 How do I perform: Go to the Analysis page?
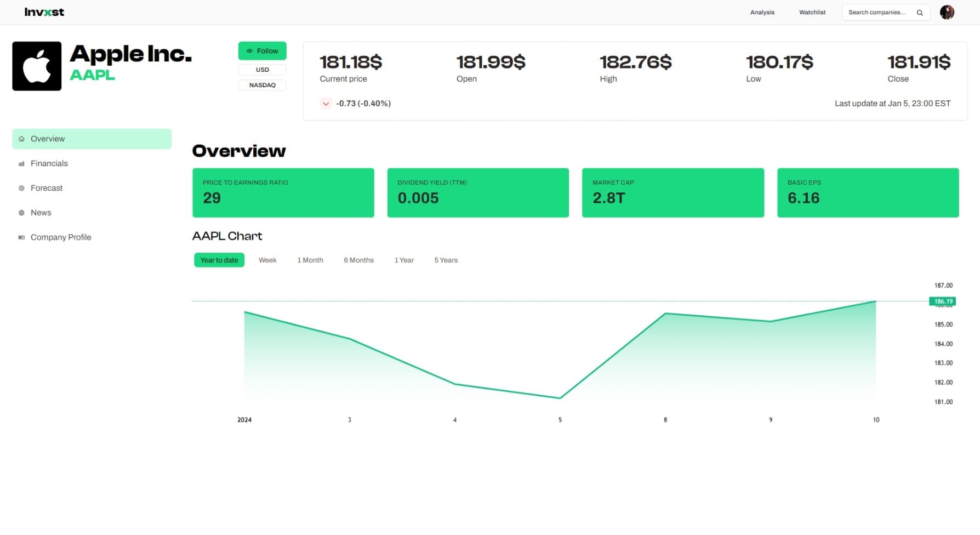tap(762, 13)
